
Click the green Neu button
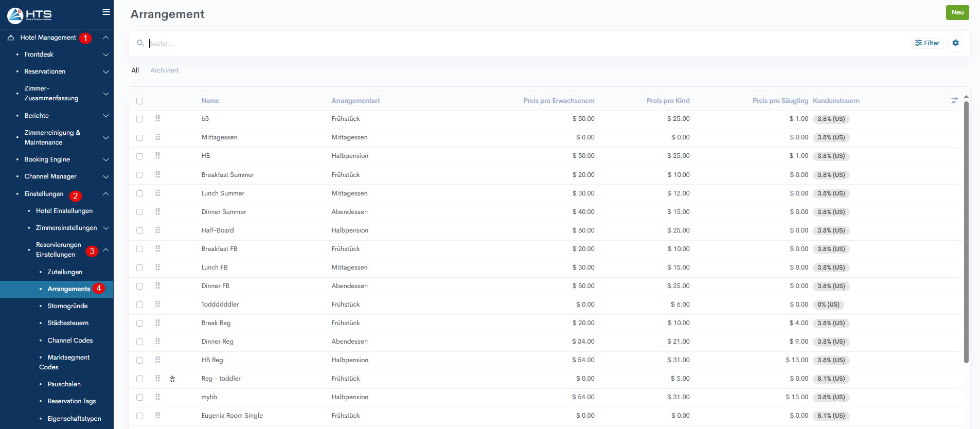pyautogui.click(x=957, y=12)
